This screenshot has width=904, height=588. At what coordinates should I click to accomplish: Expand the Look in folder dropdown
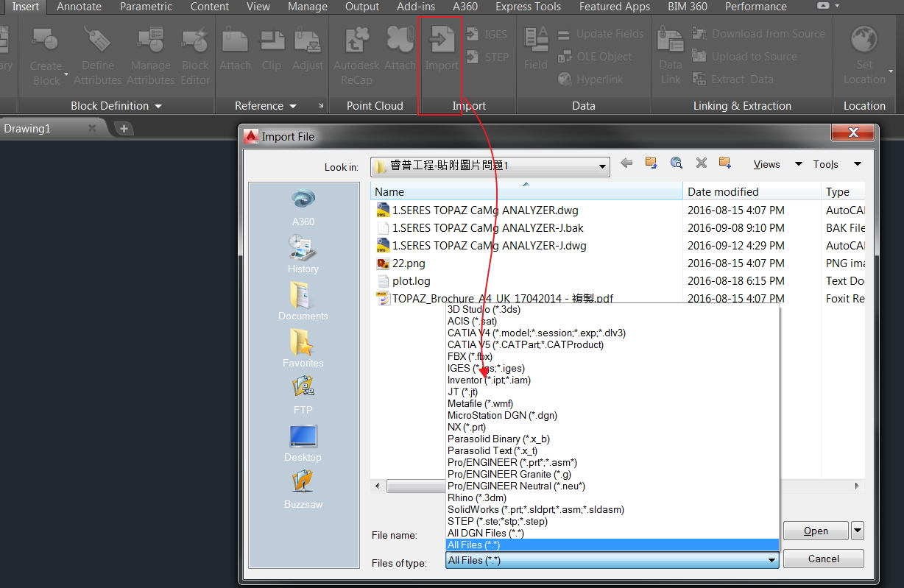click(603, 166)
